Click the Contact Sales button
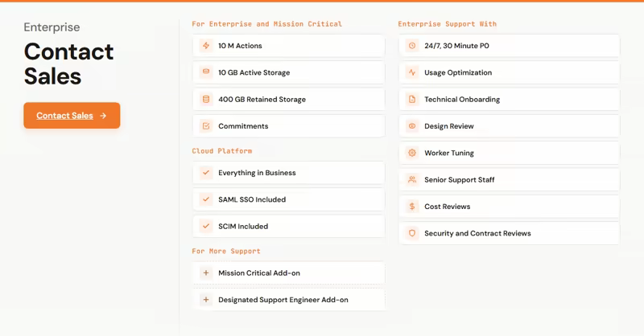644x336 pixels. coord(72,116)
